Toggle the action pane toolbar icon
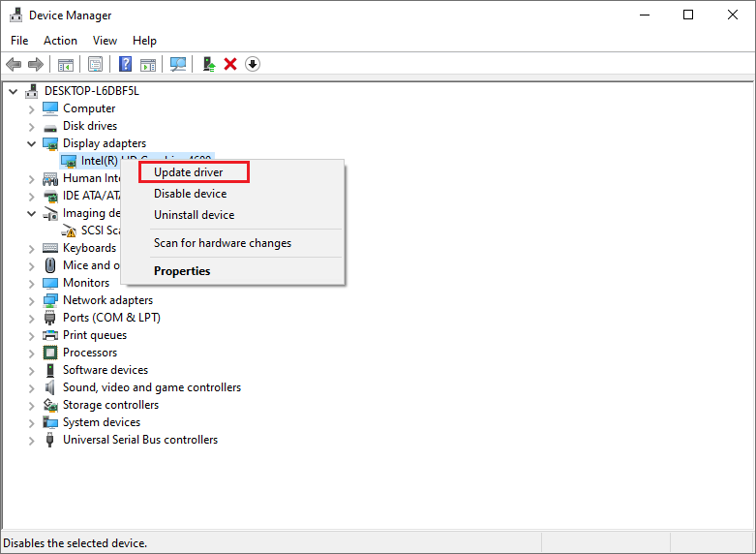 point(148,64)
